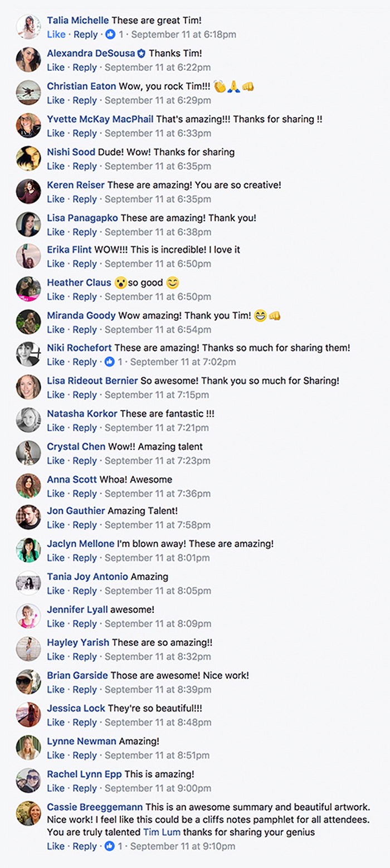Like Erika Flint's comment

point(56,264)
